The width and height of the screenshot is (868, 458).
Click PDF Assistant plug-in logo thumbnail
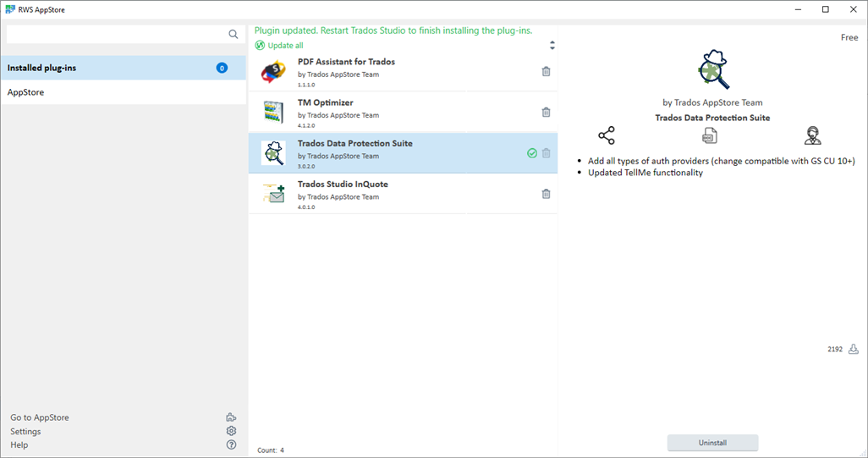[x=273, y=72]
